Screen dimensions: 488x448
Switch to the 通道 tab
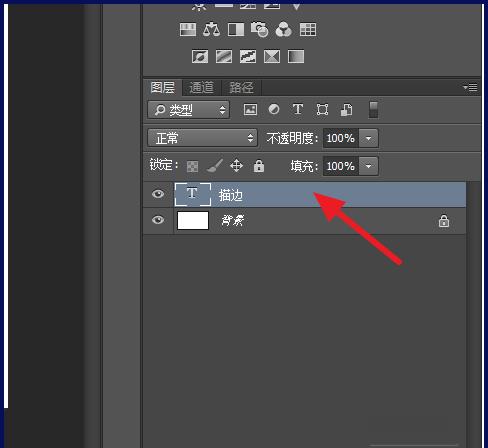click(201, 88)
